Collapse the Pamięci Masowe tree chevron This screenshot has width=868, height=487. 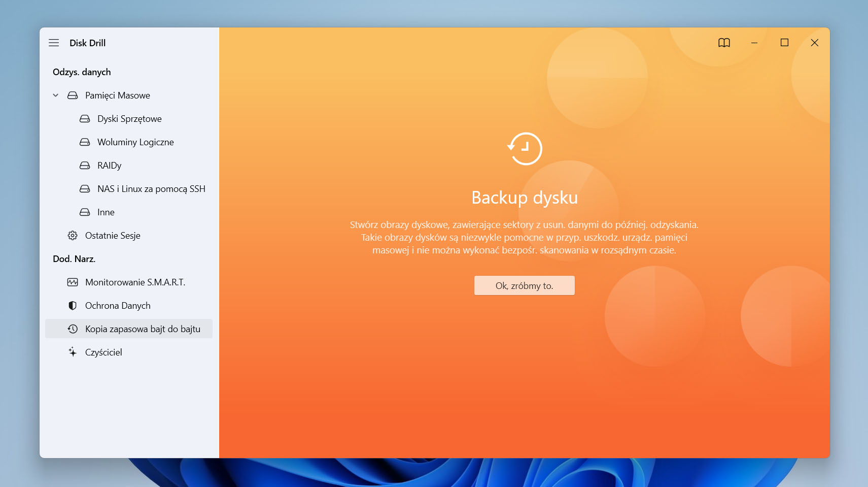click(x=56, y=95)
